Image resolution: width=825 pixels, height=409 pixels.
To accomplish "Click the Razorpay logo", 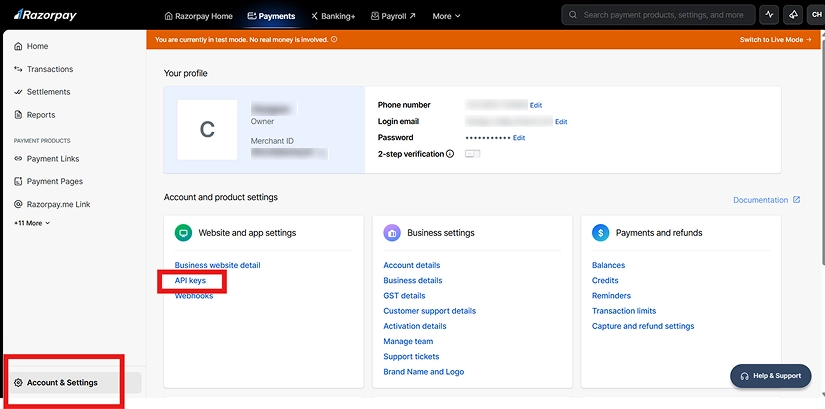I will tap(45, 15).
